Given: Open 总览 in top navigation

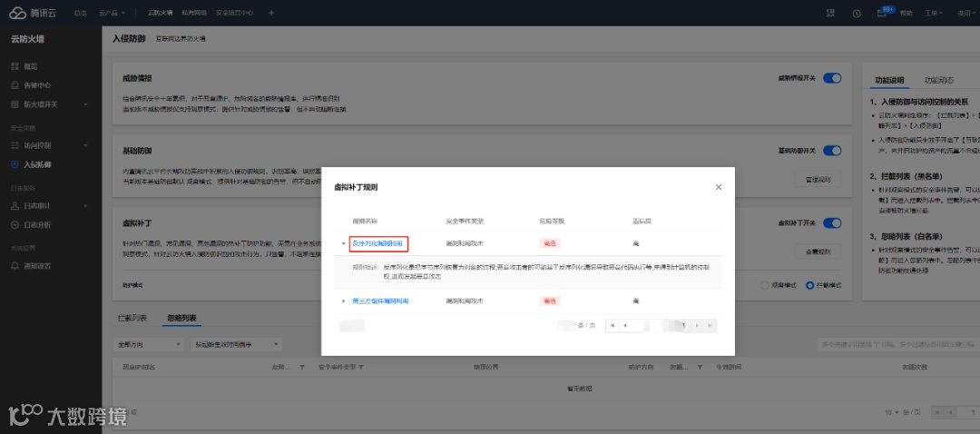Looking at the screenshot, I should [80, 13].
